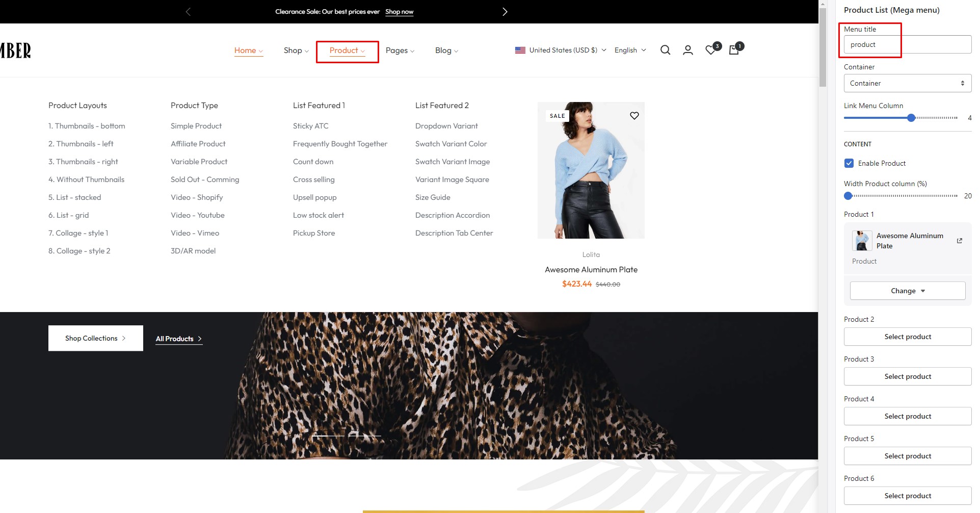Image resolution: width=980 pixels, height=513 pixels.
Task: Click the Menu title input field
Action: click(x=907, y=44)
